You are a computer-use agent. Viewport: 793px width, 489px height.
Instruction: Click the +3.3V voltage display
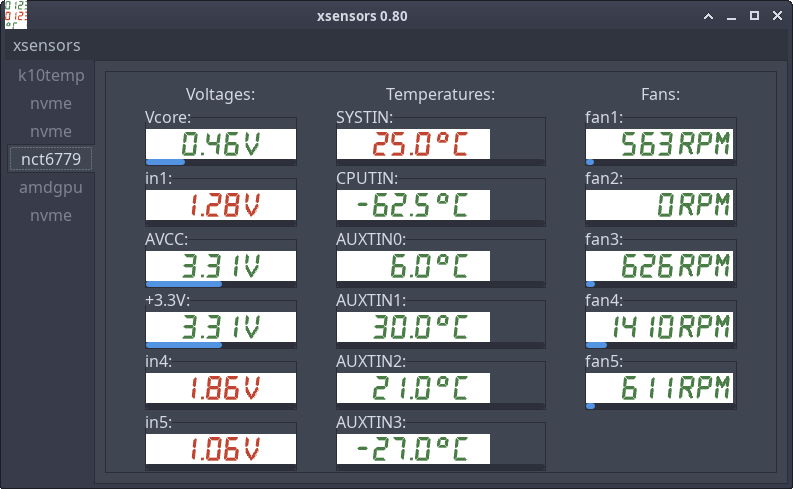pyautogui.click(x=221, y=327)
